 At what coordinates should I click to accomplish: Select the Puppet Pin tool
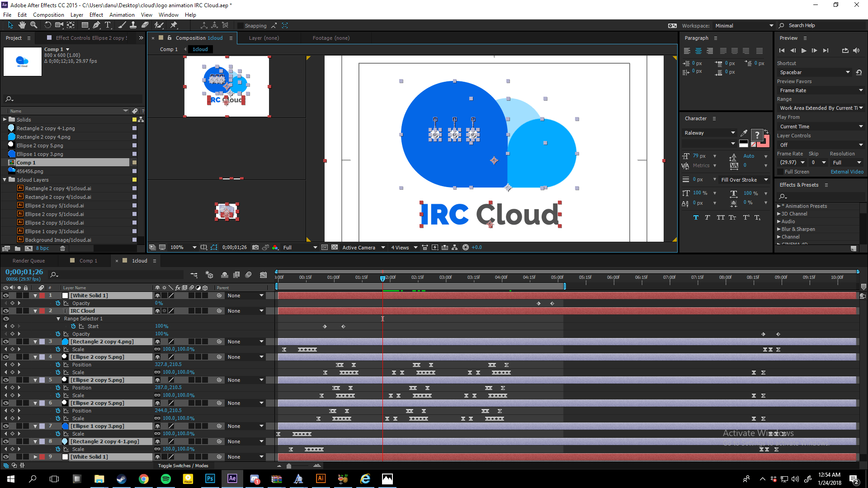(x=174, y=25)
